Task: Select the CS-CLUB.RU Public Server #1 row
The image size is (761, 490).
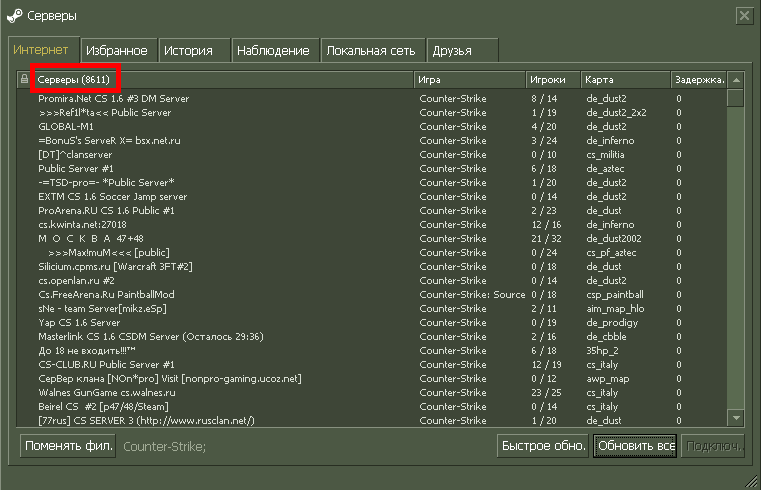Action: pos(106,365)
